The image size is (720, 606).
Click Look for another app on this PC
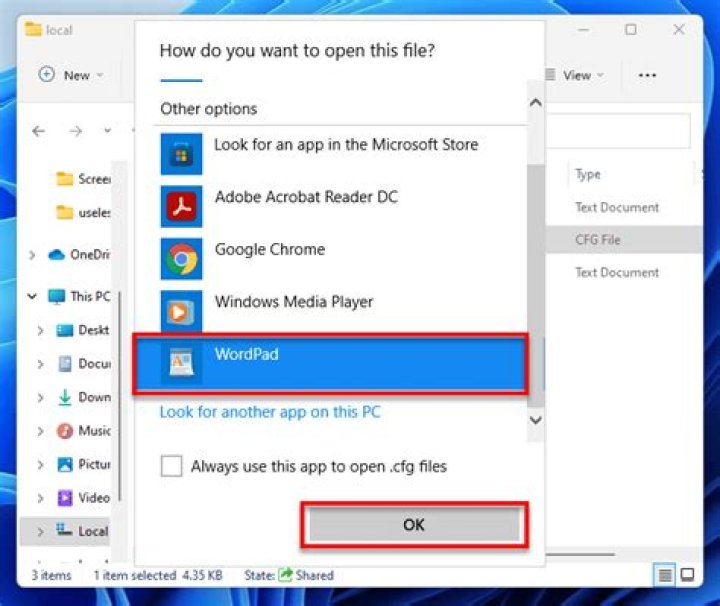click(270, 412)
